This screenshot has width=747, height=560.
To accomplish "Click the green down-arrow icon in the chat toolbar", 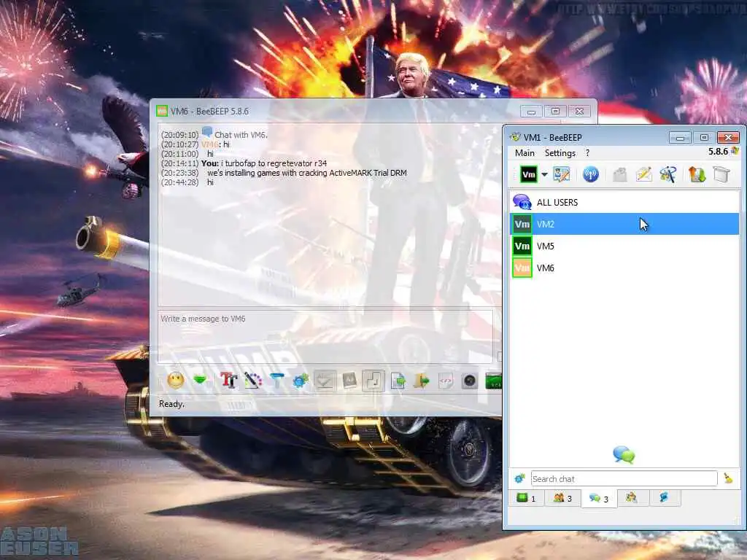I will pyautogui.click(x=200, y=380).
